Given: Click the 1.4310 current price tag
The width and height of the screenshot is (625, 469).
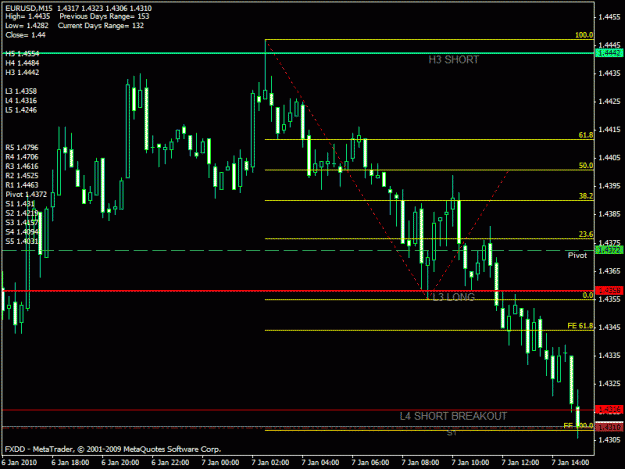Looking at the screenshot, I should 609,427.
